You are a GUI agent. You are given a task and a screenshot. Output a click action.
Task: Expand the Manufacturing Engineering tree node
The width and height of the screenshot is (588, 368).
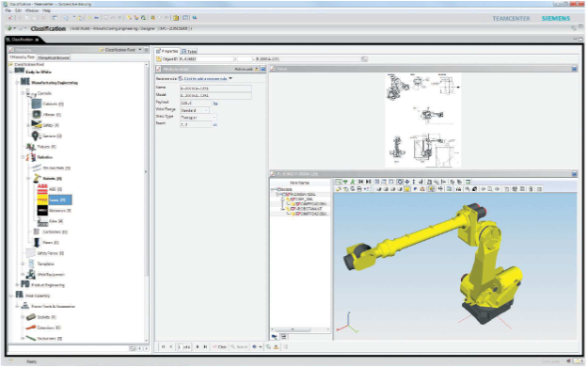[17, 82]
